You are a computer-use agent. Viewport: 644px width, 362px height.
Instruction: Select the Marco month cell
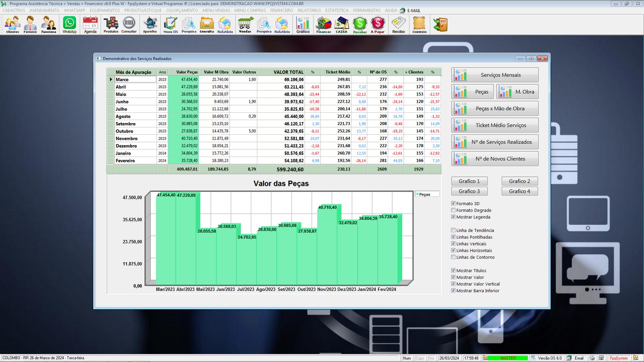point(135,80)
